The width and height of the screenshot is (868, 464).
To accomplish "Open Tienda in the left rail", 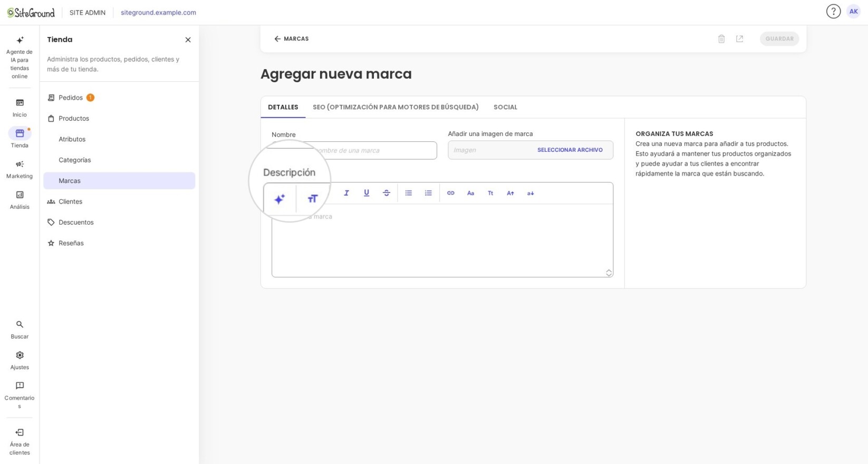I will [x=20, y=138].
